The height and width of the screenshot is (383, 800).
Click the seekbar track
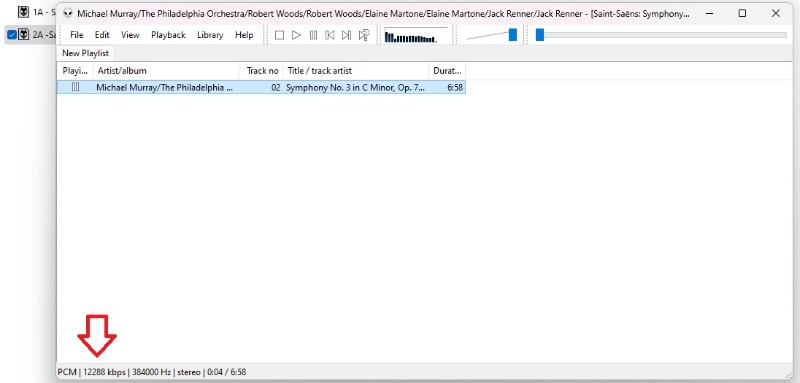coord(661,35)
